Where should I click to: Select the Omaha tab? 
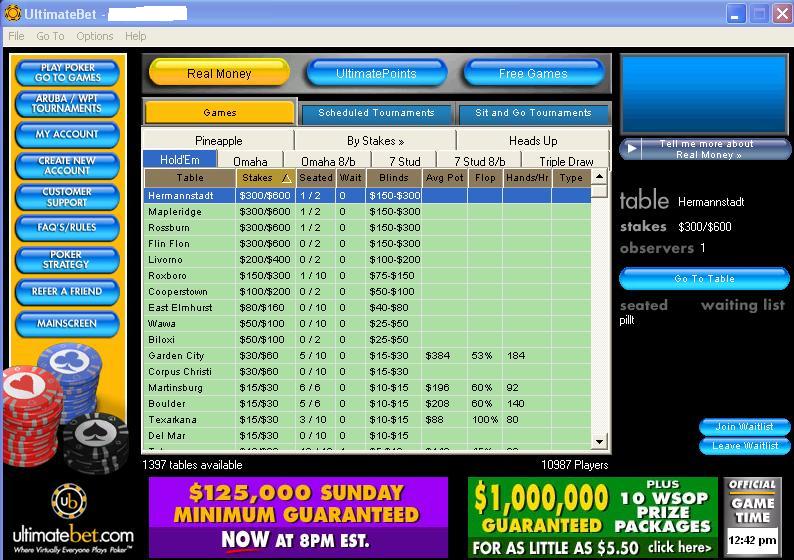(250, 162)
